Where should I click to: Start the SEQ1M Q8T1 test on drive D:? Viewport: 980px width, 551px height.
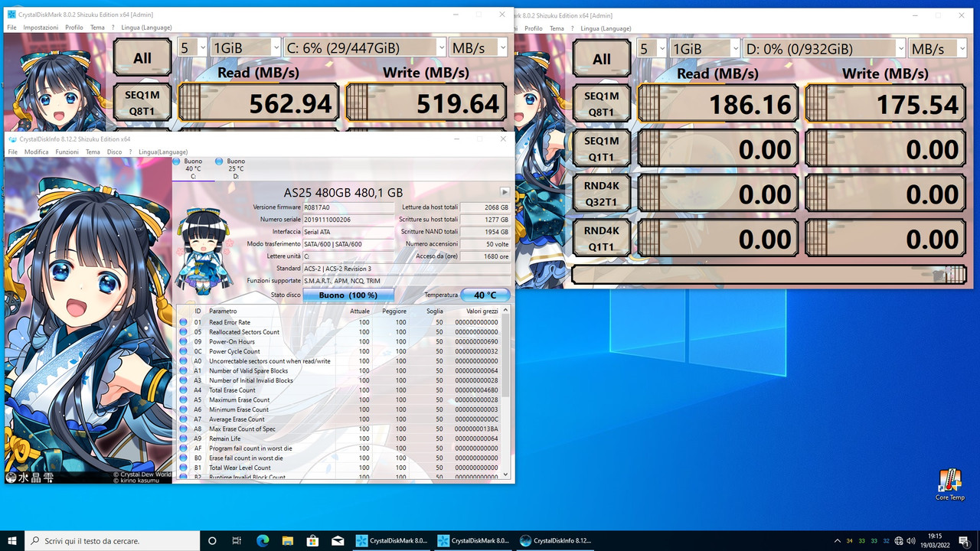click(x=601, y=103)
